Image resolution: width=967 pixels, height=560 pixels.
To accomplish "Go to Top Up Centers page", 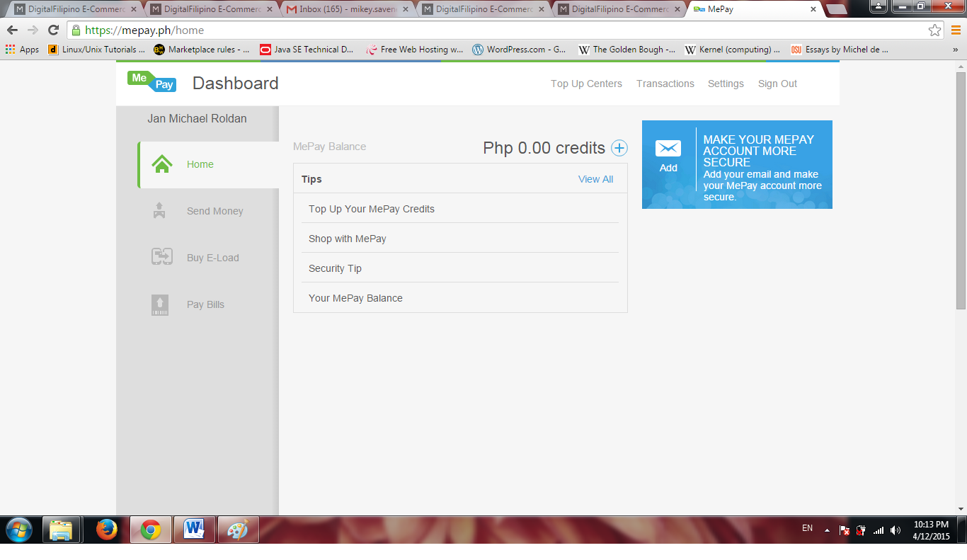I will pos(586,84).
